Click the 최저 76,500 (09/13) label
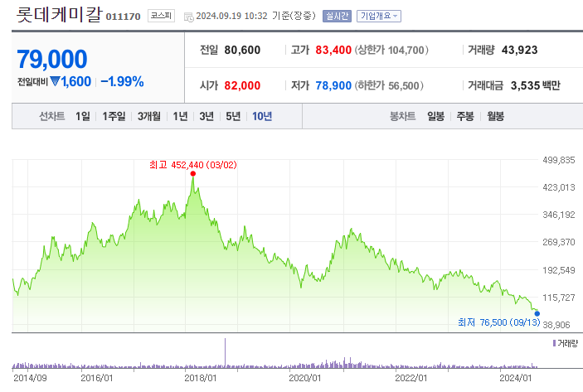This screenshot has width=583, height=392. click(x=499, y=322)
